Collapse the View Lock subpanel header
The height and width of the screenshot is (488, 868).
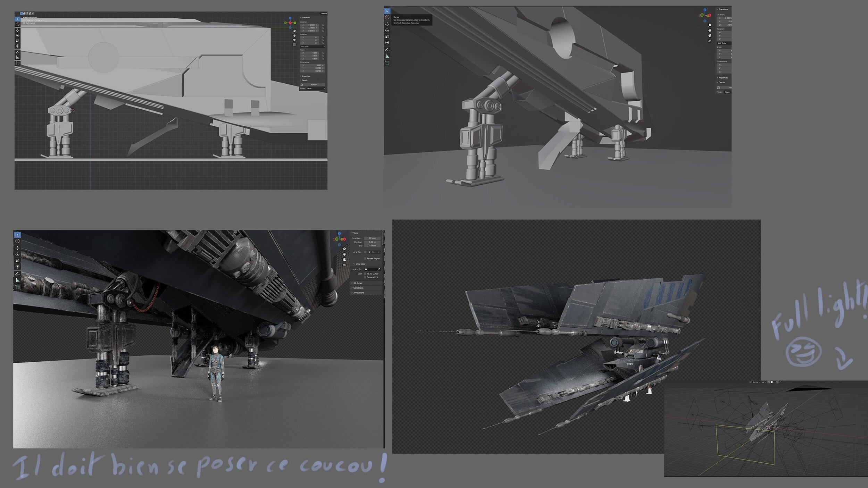point(360,264)
